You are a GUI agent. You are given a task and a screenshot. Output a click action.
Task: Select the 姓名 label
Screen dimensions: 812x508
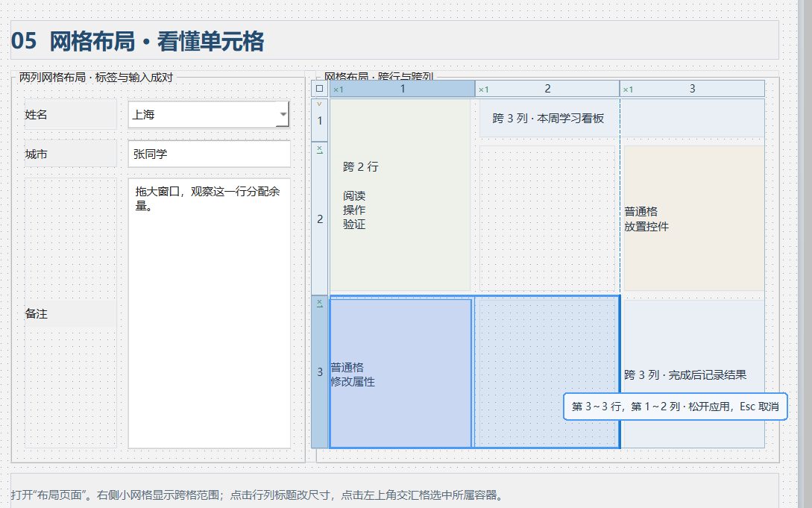70,114
